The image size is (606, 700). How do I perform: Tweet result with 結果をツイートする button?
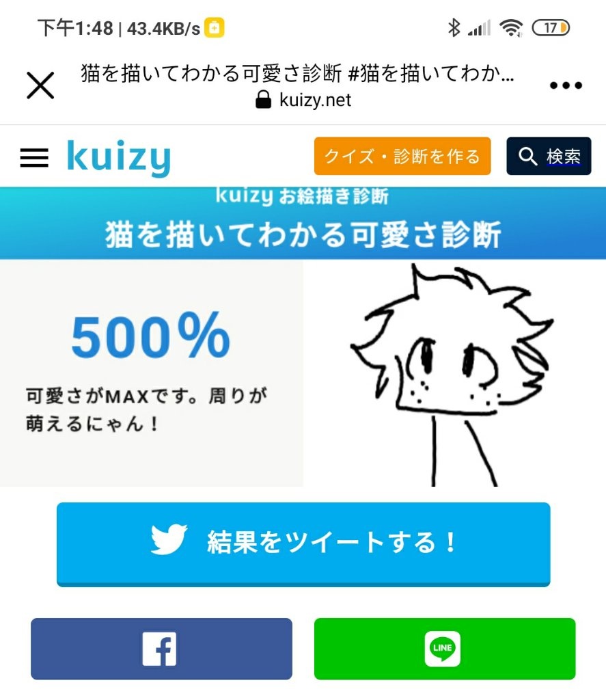pyautogui.click(x=303, y=544)
